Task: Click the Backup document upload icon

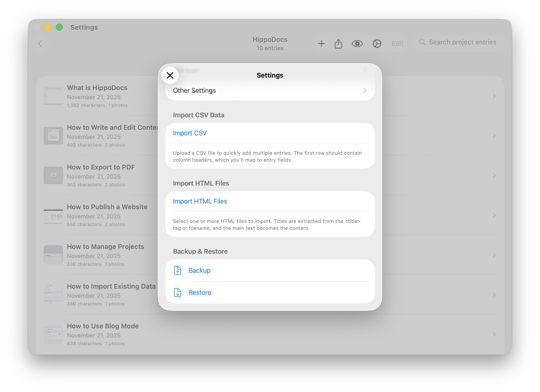Action: 178,270
